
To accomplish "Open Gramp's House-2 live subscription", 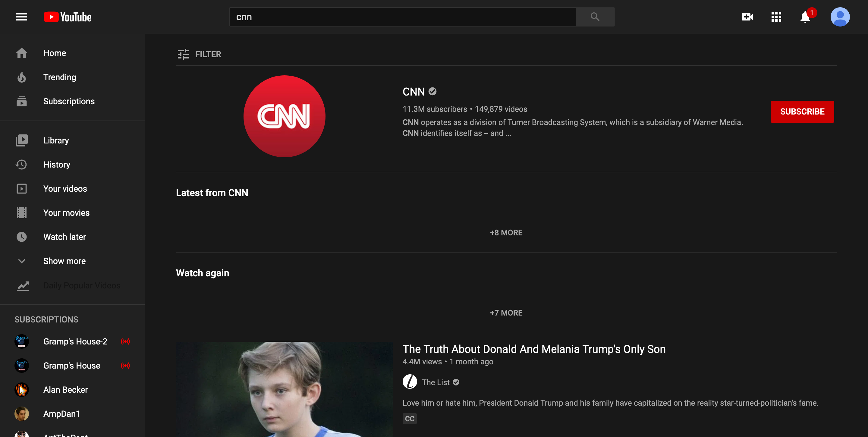I will coord(75,341).
